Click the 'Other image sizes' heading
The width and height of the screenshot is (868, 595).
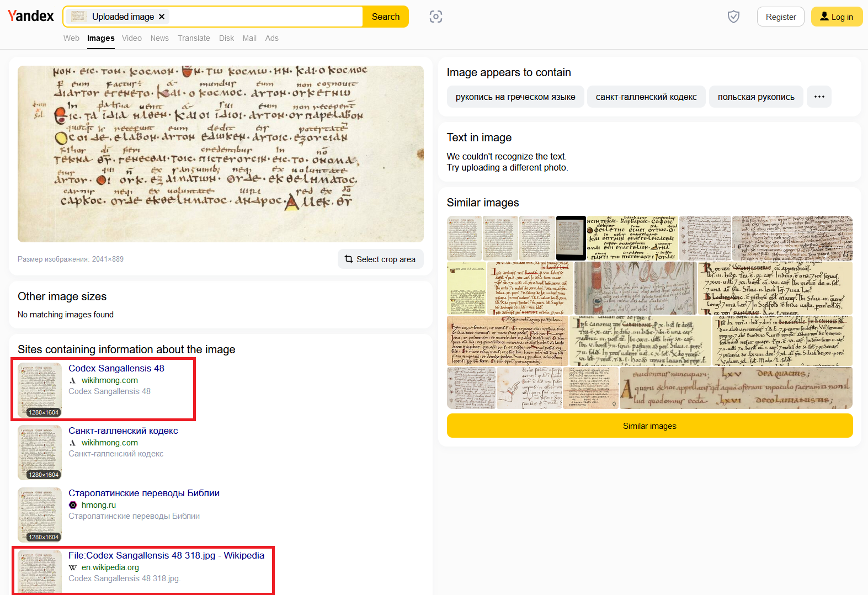click(62, 296)
